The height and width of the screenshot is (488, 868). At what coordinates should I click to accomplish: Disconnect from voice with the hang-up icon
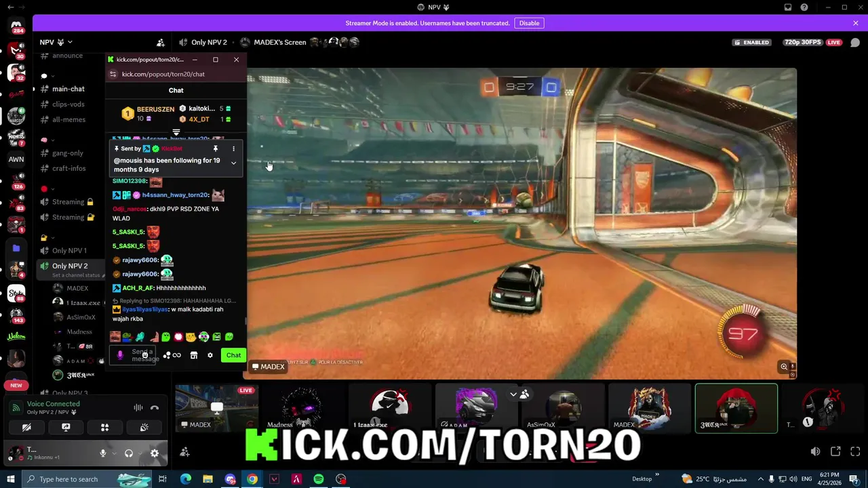155,407
